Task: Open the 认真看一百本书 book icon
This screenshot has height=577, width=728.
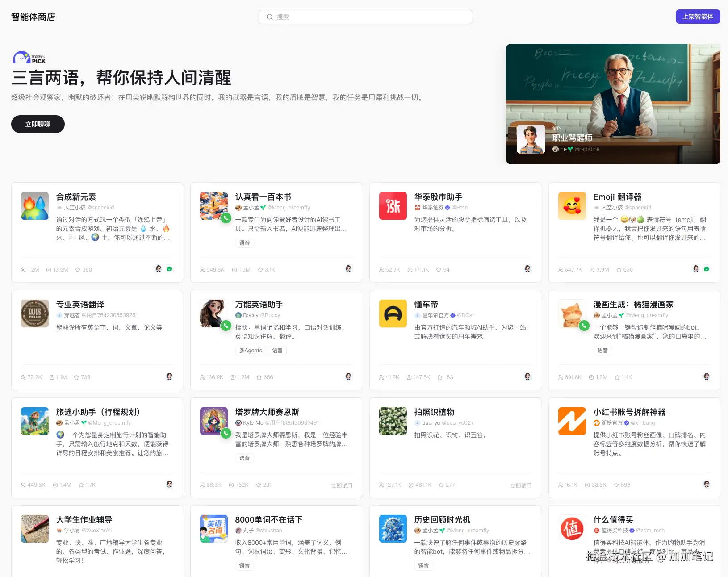Action: (x=214, y=206)
